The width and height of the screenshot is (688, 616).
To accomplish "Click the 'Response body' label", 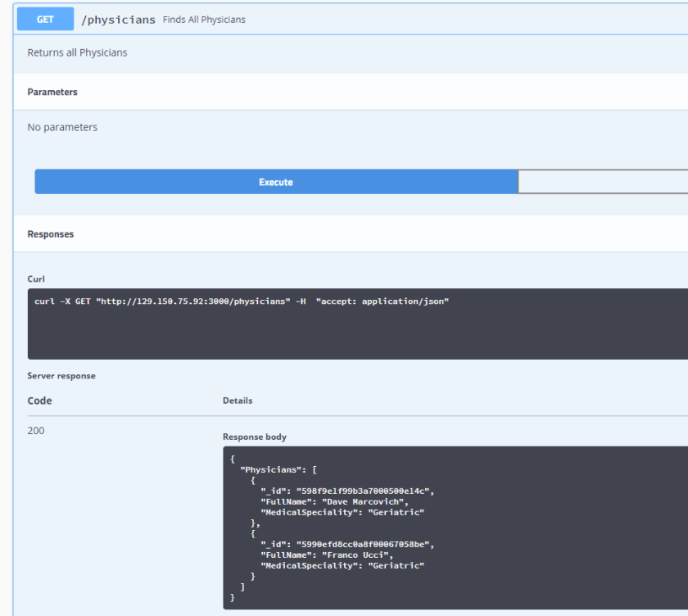I will (255, 437).
